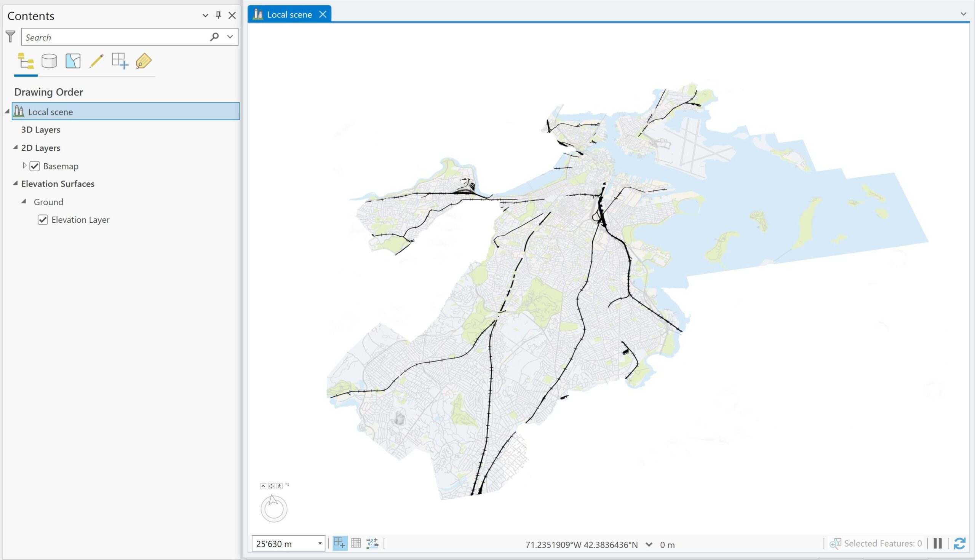Open the scene view options menu at top right
975x560 pixels.
click(964, 14)
